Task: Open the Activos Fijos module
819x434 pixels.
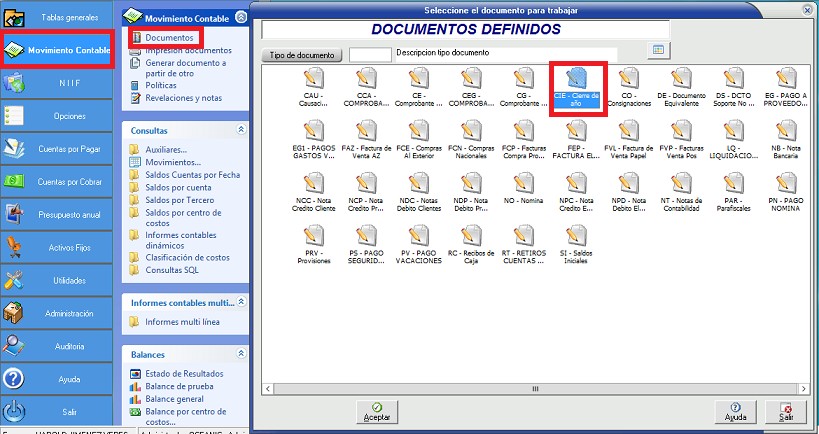Action: [62, 247]
